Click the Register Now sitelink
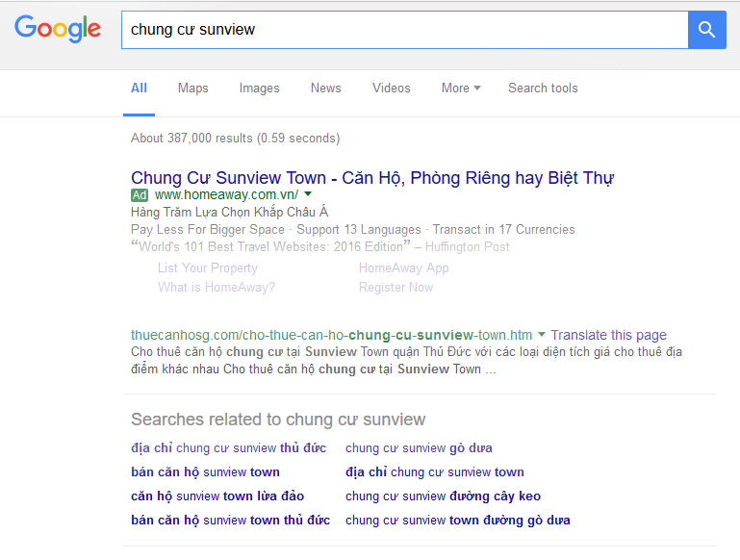This screenshot has width=740, height=560. pyautogui.click(x=396, y=288)
